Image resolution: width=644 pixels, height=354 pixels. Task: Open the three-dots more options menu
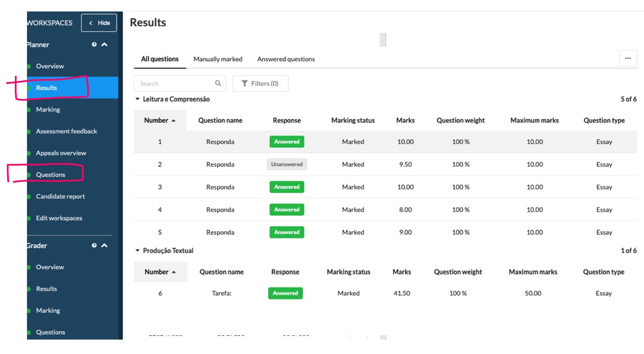pyautogui.click(x=628, y=58)
